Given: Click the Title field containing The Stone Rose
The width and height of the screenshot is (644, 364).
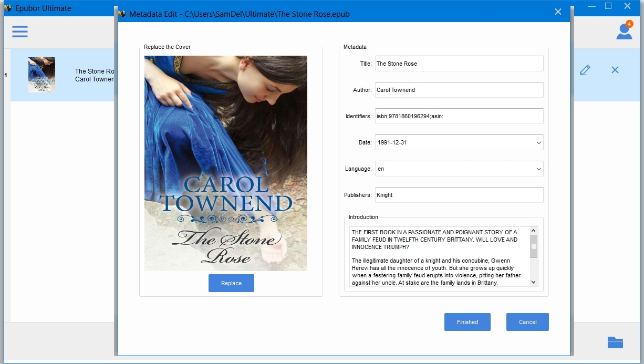Looking at the screenshot, I should click(459, 64).
